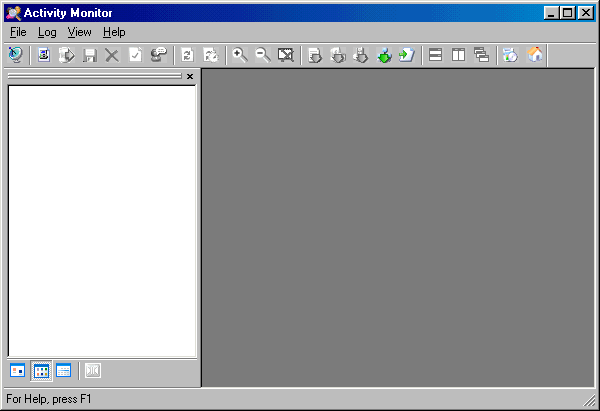Open the Log menu
The width and height of the screenshot is (600, 411).
coord(47,32)
